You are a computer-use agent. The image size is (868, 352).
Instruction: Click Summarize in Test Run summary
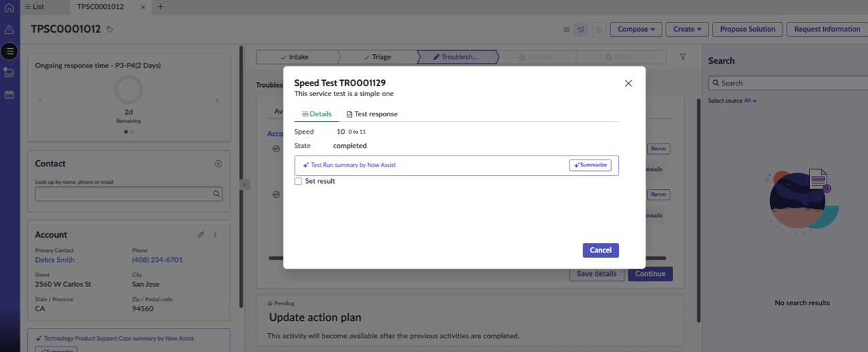[x=590, y=165]
